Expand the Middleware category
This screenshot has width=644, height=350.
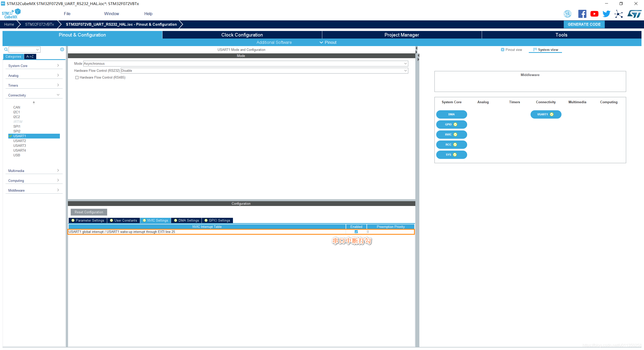(34, 190)
